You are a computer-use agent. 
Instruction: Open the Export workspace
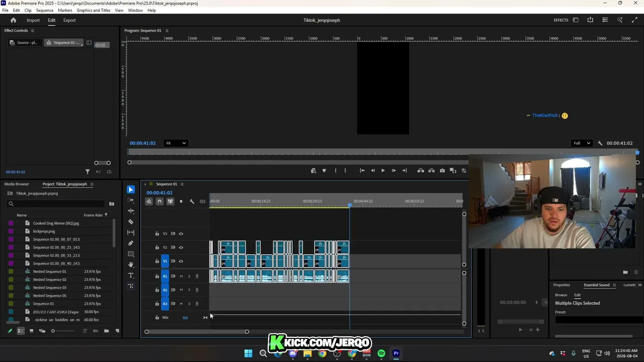(69, 20)
